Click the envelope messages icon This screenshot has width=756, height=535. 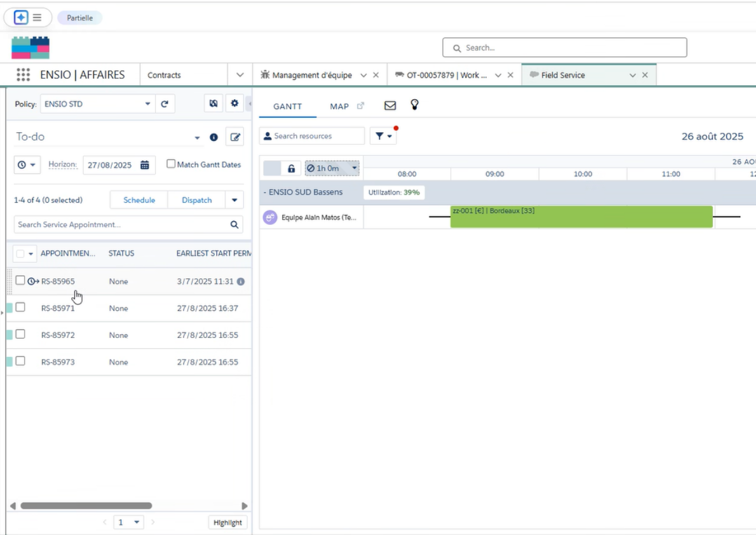390,106
